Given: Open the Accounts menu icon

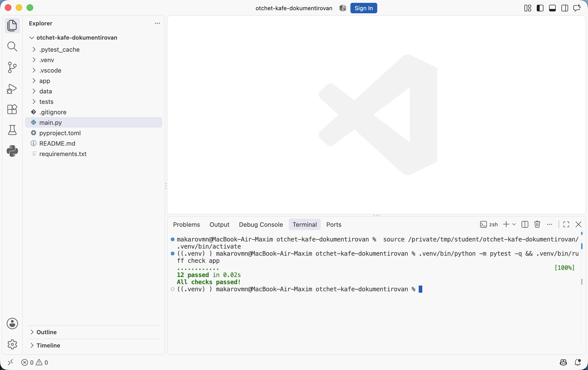Looking at the screenshot, I should click(12, 324).
